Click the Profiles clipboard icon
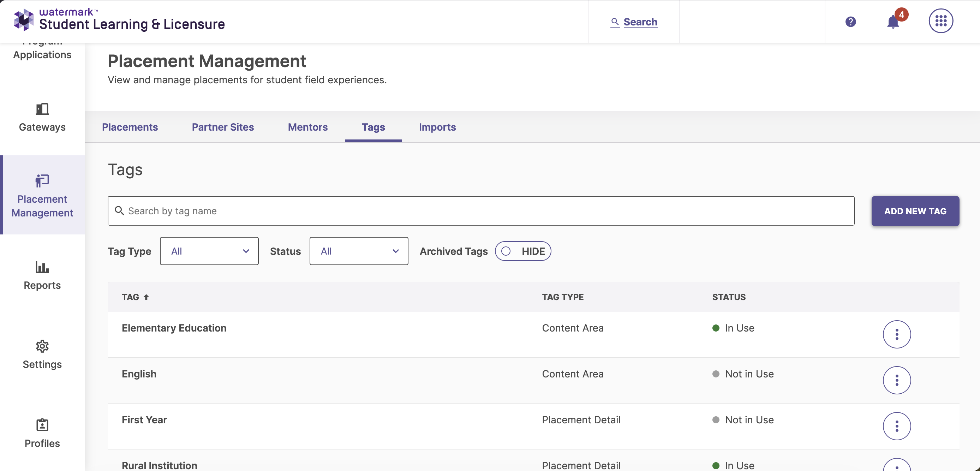 point(42,425)
